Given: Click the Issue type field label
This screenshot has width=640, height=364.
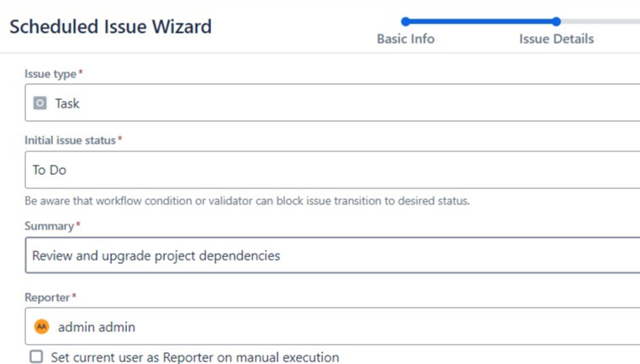Looking at the screenshot, I should click(x=52, y=74).
